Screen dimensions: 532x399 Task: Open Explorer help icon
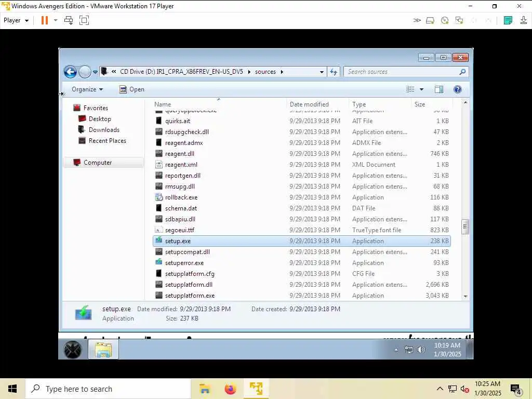[457, 89]
